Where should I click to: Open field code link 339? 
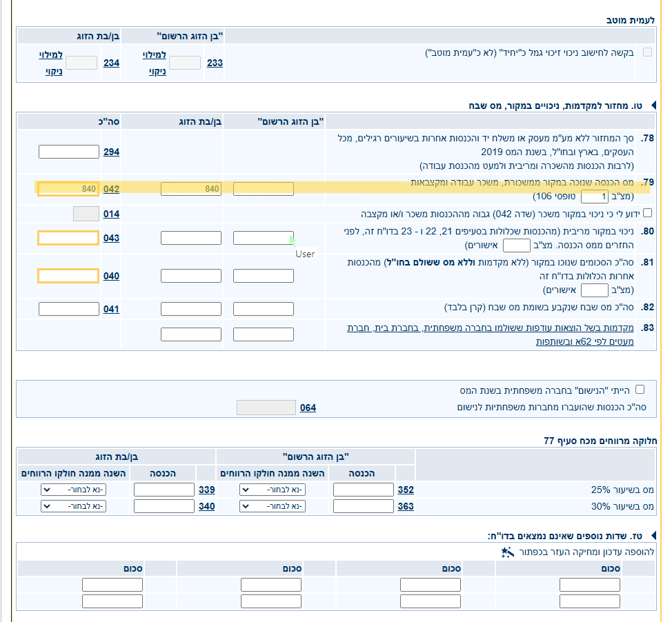tap(206, 490)
